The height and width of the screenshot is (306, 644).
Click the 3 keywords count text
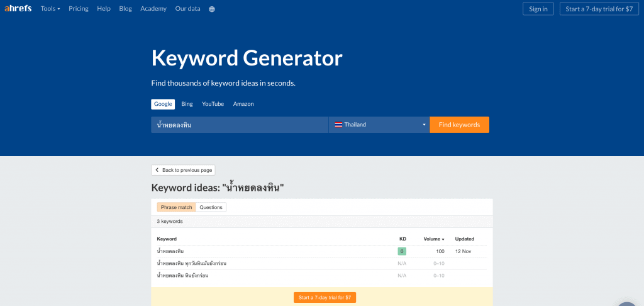[170, 221]
